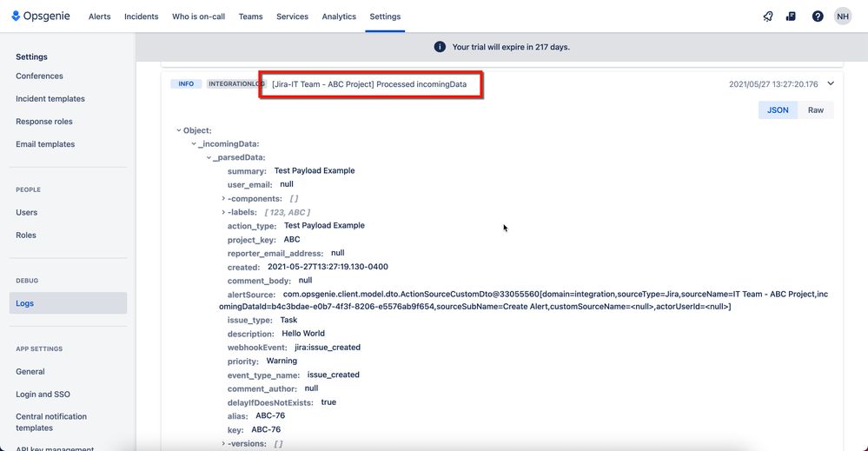Open the Services menu
Viewport: 868px width, 451px height.
pyautogui.click(x=292, y=17)
